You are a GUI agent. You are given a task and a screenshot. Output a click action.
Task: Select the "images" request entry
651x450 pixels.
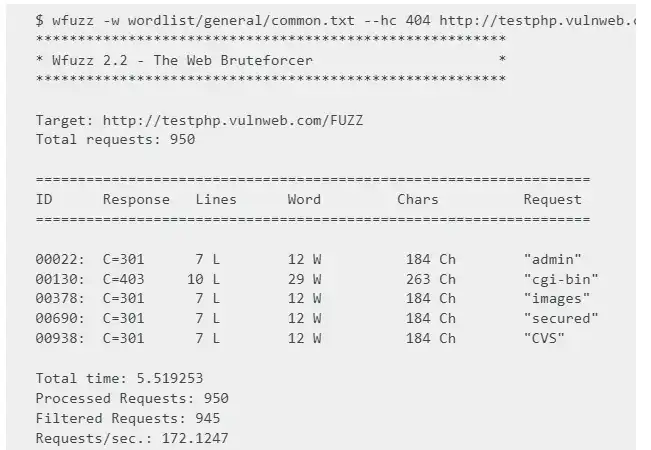click(x=556, y=298)
